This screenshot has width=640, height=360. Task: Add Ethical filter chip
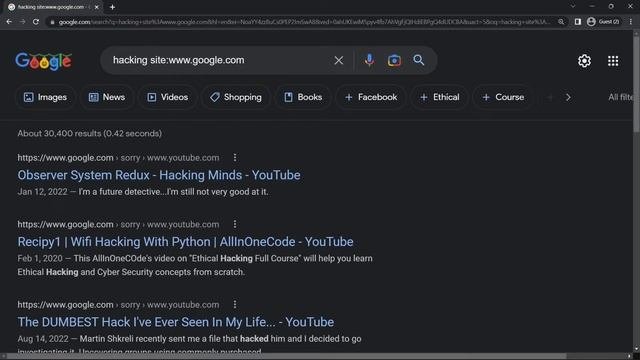coord(440,97)
